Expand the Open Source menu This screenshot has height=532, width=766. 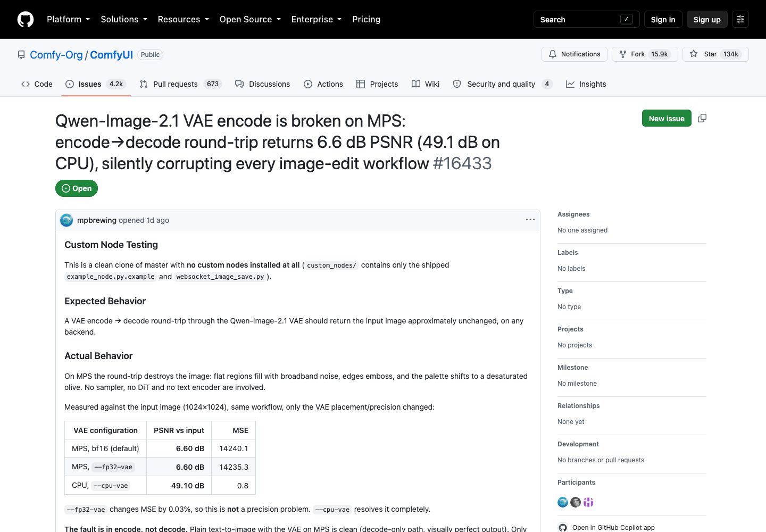tap(250, 19)
